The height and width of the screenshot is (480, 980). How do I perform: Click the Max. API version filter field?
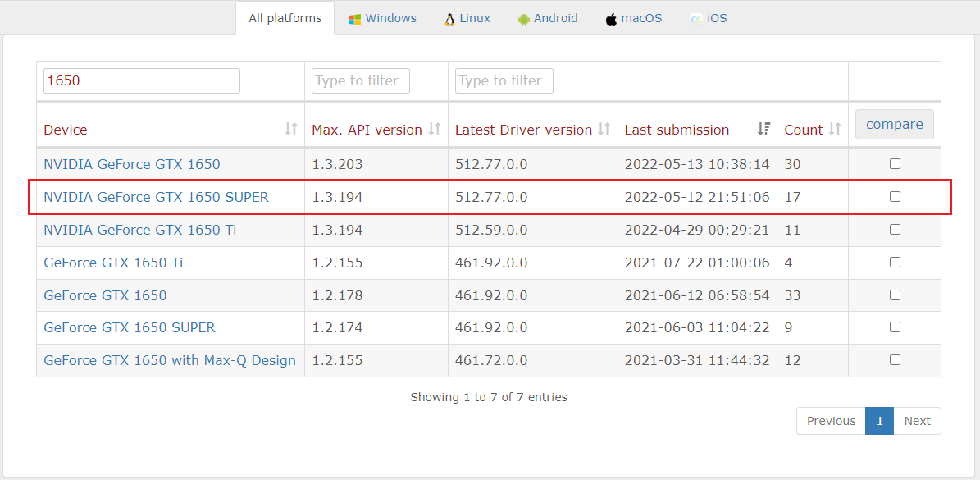click(x=361, y=80)
